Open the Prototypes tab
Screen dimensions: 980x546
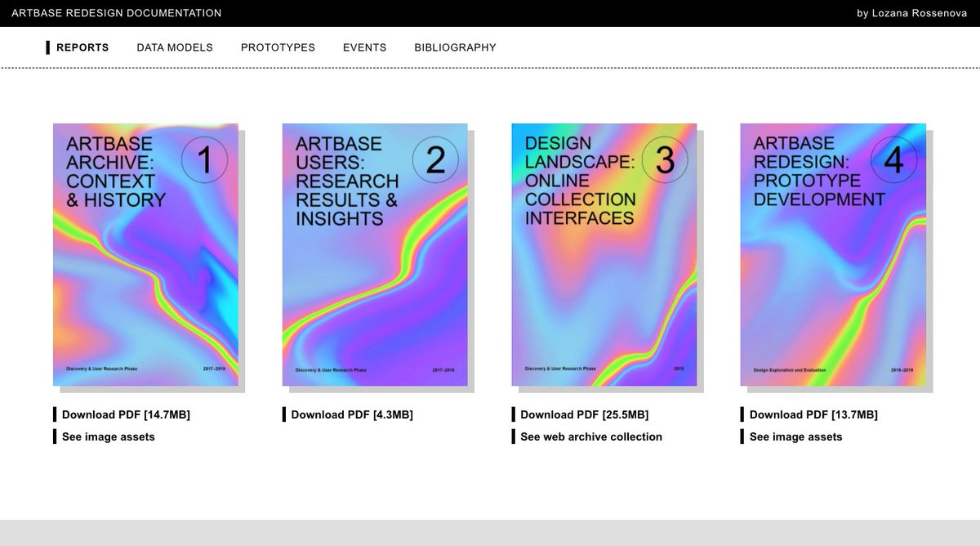pos(278,47)
